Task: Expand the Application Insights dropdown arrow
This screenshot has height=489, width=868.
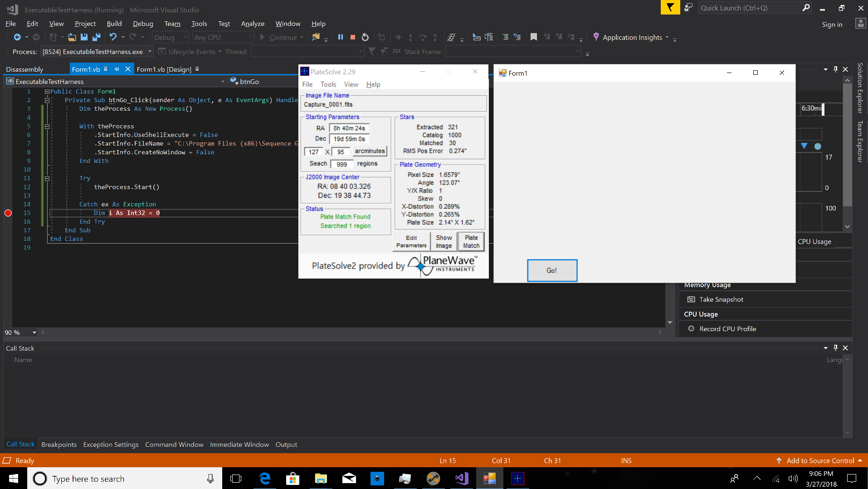Action: pyautogui.click(x=667, y=37)
